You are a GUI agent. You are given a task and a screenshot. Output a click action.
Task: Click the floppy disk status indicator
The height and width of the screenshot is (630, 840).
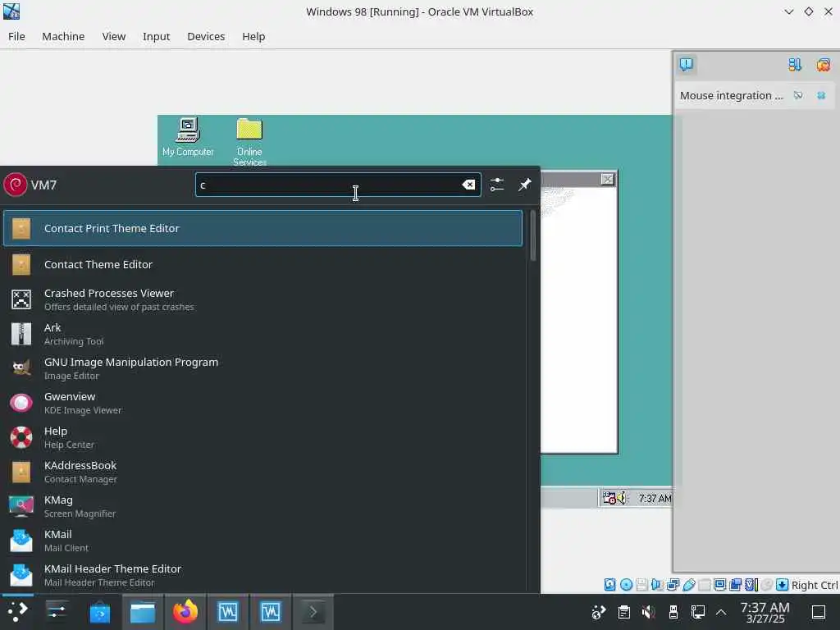tap(641, 584)
